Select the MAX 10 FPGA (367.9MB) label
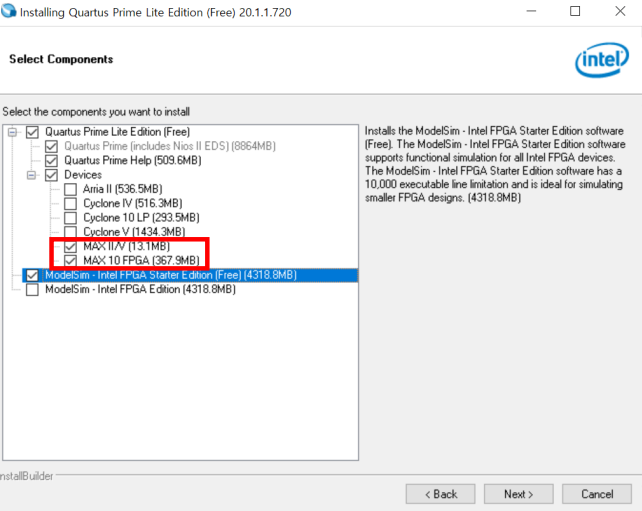The image size is (642, 511). click(141, 260)
